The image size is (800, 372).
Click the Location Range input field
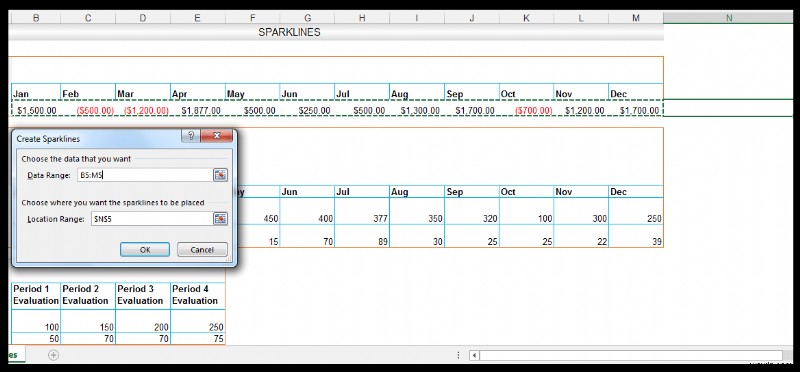pyautogui.click(x=152, y=219)
